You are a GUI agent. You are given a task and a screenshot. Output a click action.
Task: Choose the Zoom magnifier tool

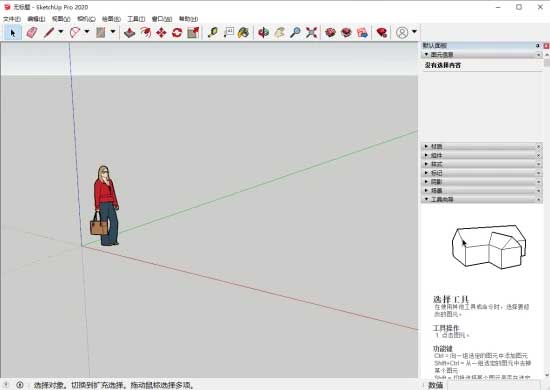[295, 33]
